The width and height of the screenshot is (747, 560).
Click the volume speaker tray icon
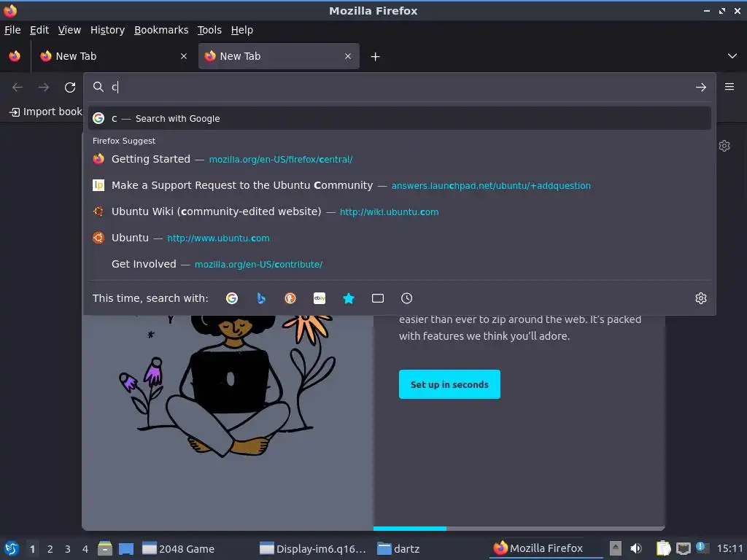coord(636,548)
